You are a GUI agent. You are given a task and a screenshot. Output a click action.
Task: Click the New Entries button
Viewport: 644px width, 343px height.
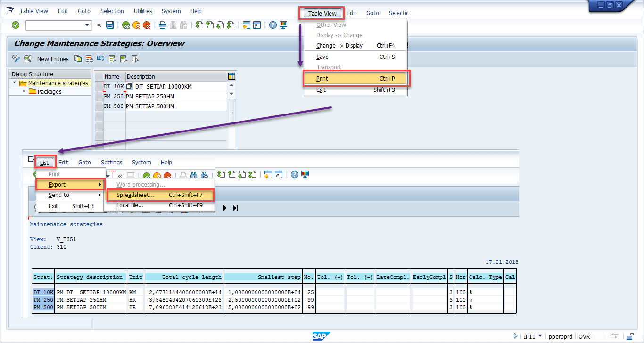tap(53, 59)
